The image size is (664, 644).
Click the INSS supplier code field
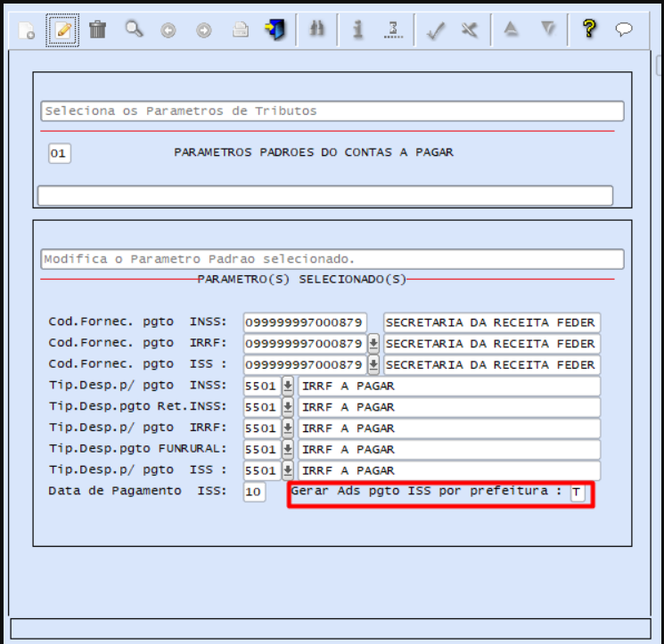pos(305,322)
